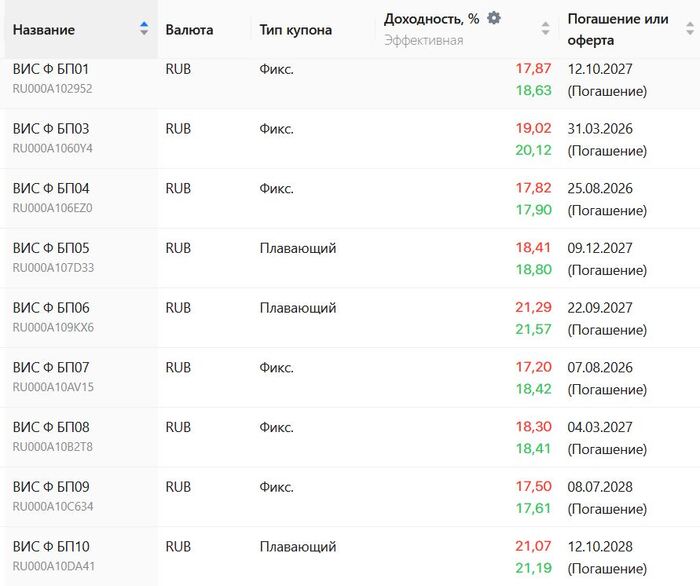Select the Валюта column header
This screenshot has height=586, width=700.
click(189, 30)
